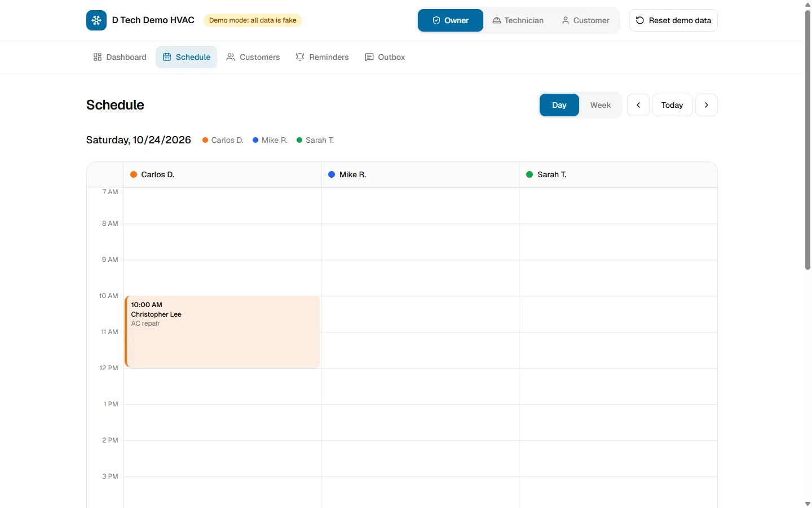Click the demo mode fake data badge
Screen dimensions: 812x508
[253, 20]
